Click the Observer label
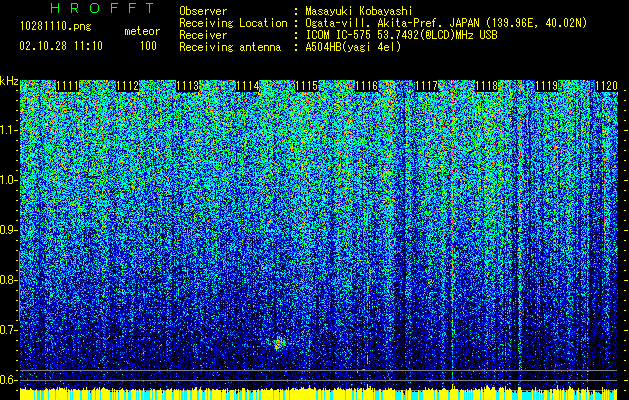 click(203, 11)
